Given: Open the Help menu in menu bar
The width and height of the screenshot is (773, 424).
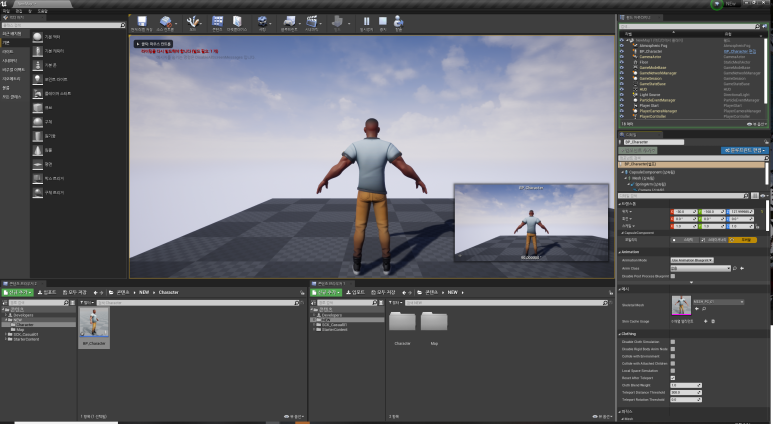Looking at the screenshot, I should [x=42, y=11].
